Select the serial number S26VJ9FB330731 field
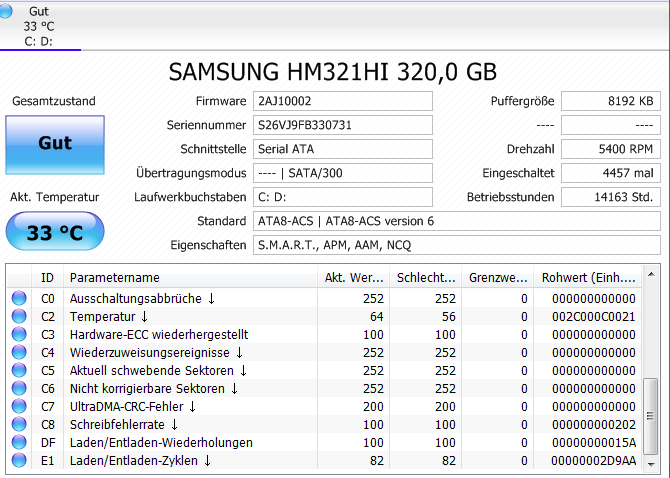The height and width of the screenshot is (478, 670). click(343, 125)
